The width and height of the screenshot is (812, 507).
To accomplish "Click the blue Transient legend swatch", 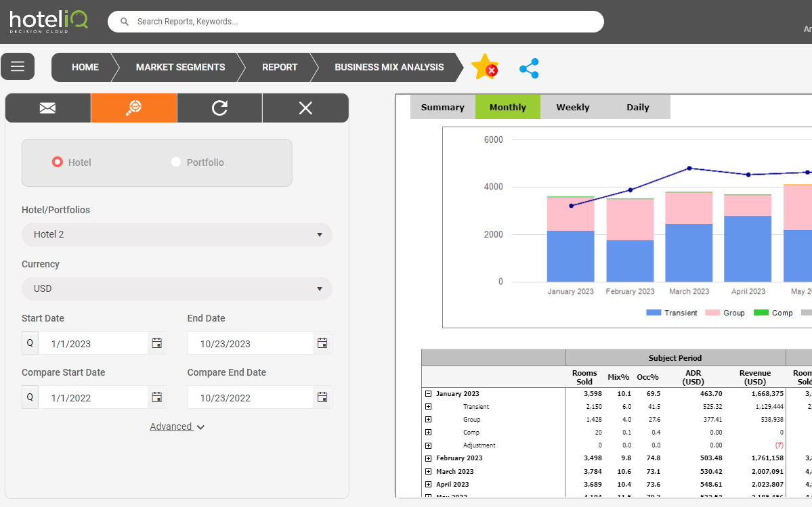I will (654, 313).
